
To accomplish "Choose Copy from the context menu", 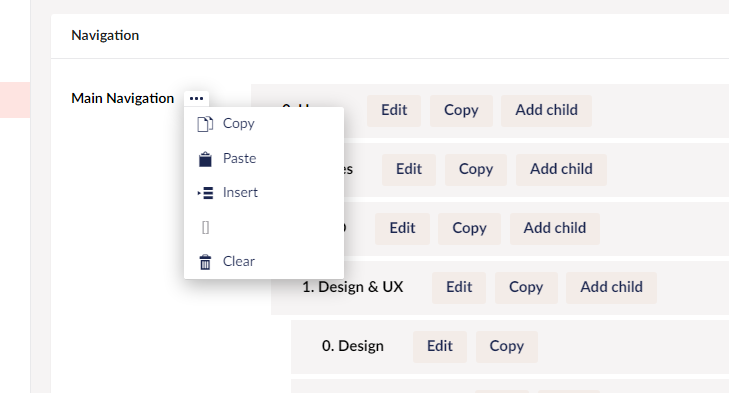I will coord(264,124).
